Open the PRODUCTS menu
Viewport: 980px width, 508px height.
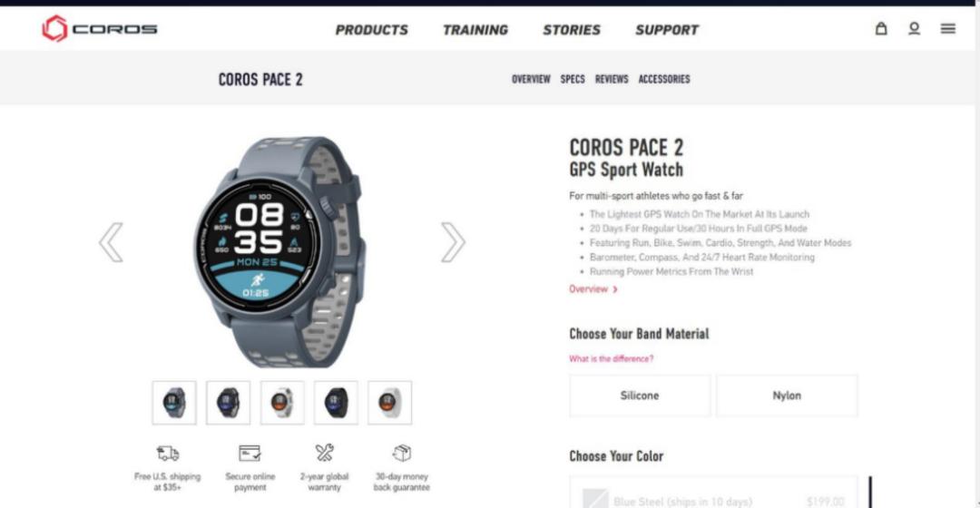pyautogui.click(x=371, y=29)
